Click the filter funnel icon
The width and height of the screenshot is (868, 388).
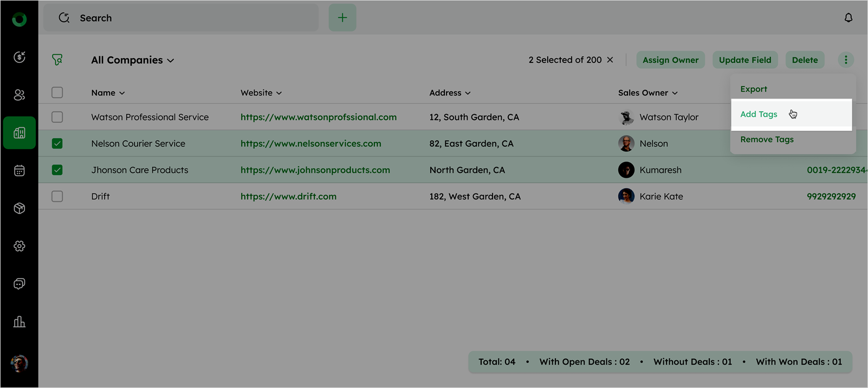57,60
